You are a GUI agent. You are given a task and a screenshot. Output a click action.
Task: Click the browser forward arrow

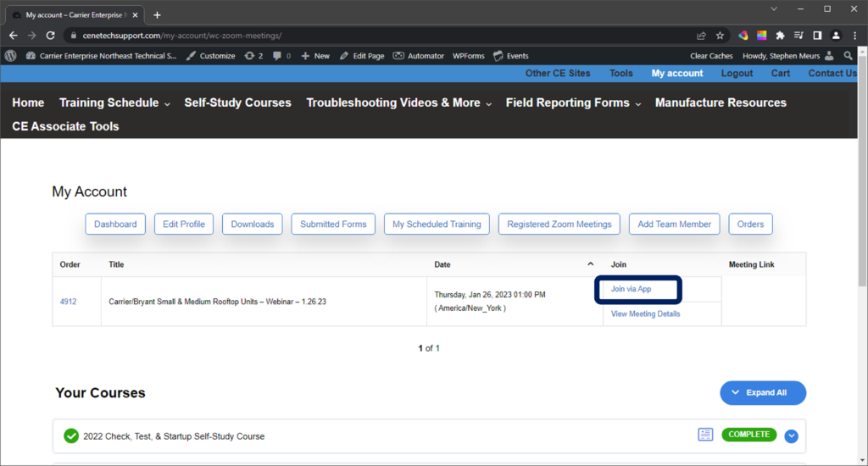tap(31, 36)
